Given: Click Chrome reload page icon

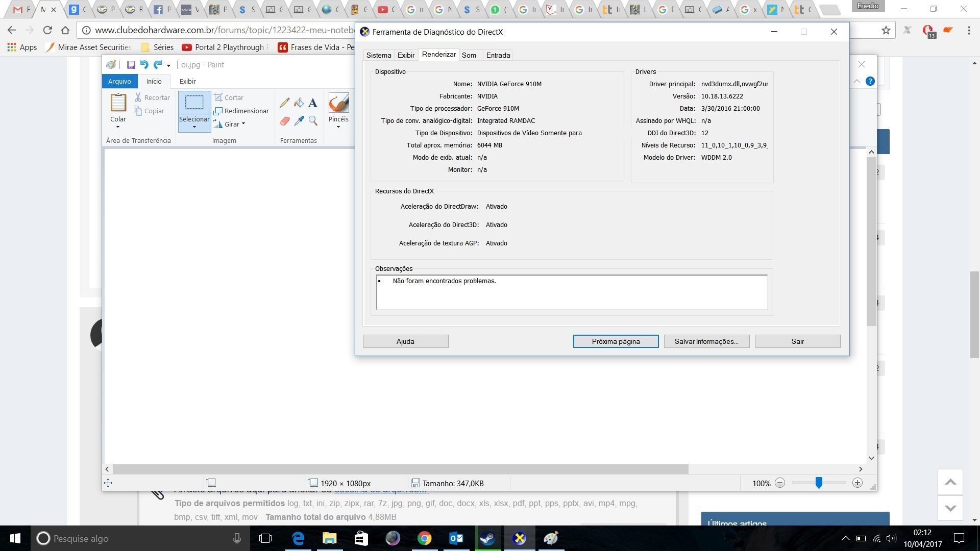Looking at the screenshot, I should tap(47, 30).
